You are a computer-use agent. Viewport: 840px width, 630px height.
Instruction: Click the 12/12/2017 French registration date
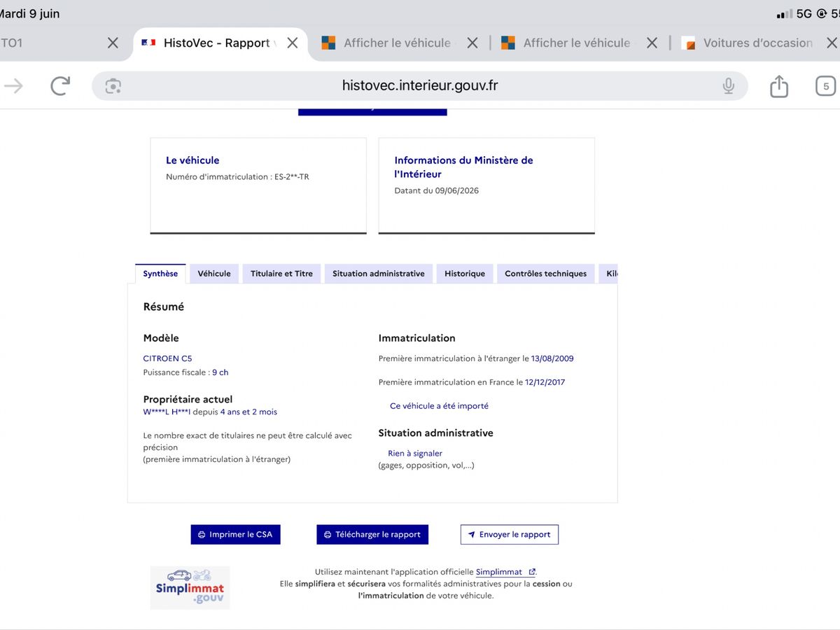click(x=545, y=382)
